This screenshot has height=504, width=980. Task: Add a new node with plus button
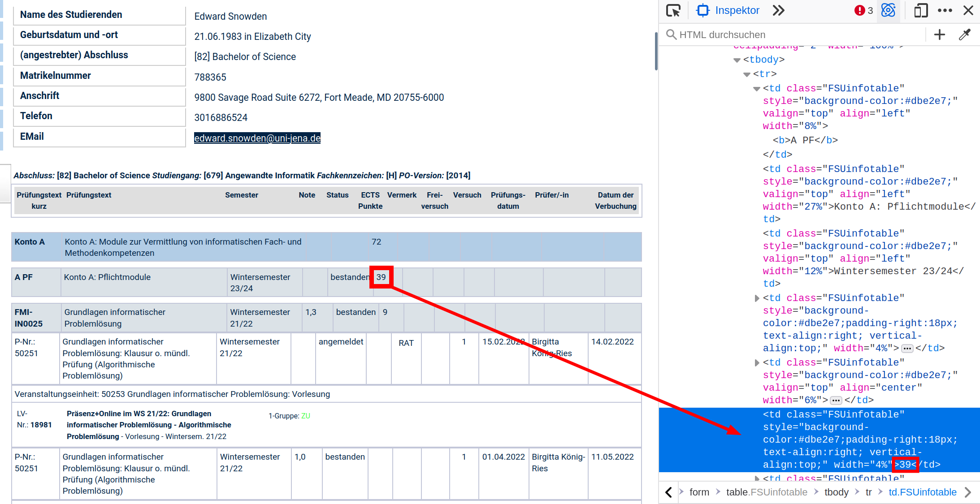click(x=940, y=34)
